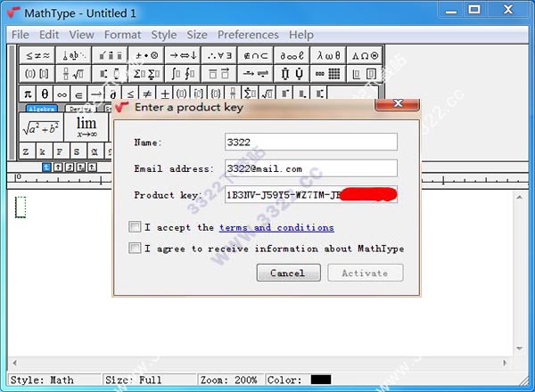This screenshot has height=392, width=535.
Task: Open the Style menu
Action: [x=164, y=35]
